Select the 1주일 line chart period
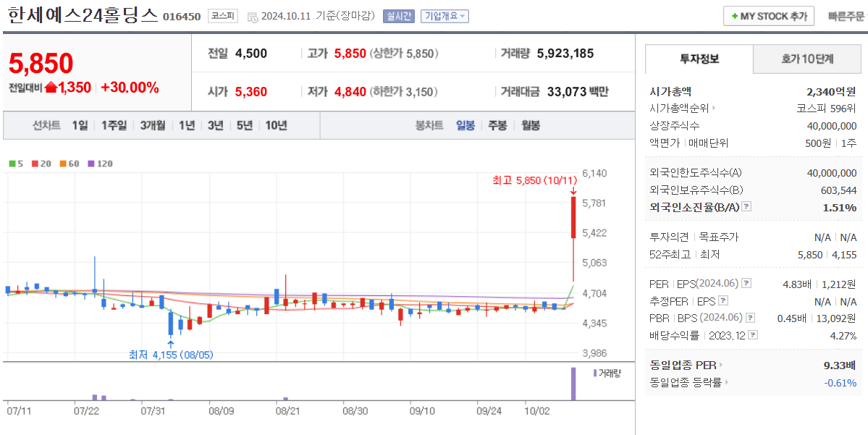The width and height of the screenshot is (868, 435). (114, 126)
